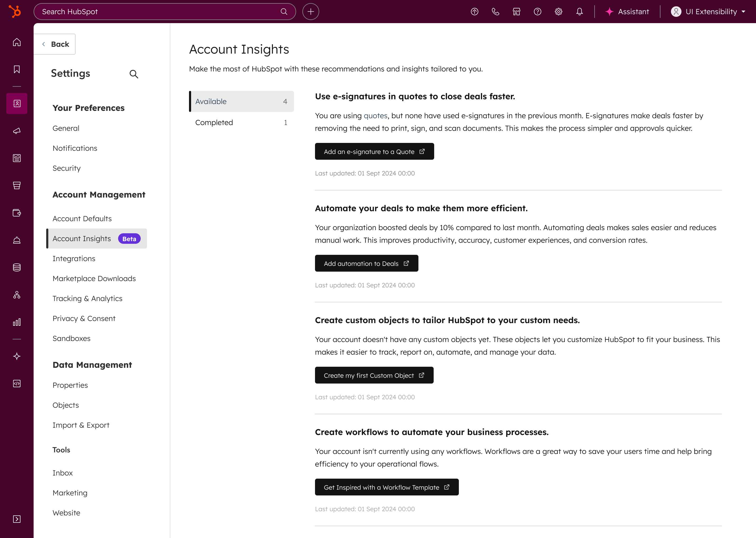Expand the sidebar with bottom arrow icon
This screenshot has width=756, height=538.
click(17, 519)
